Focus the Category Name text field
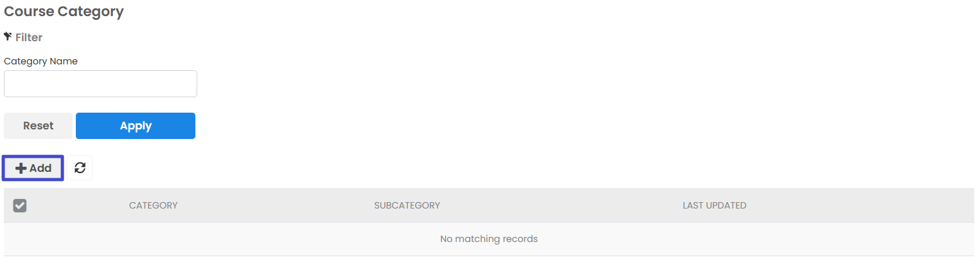The width and height of the screenshot is (980, 280). 100,84
